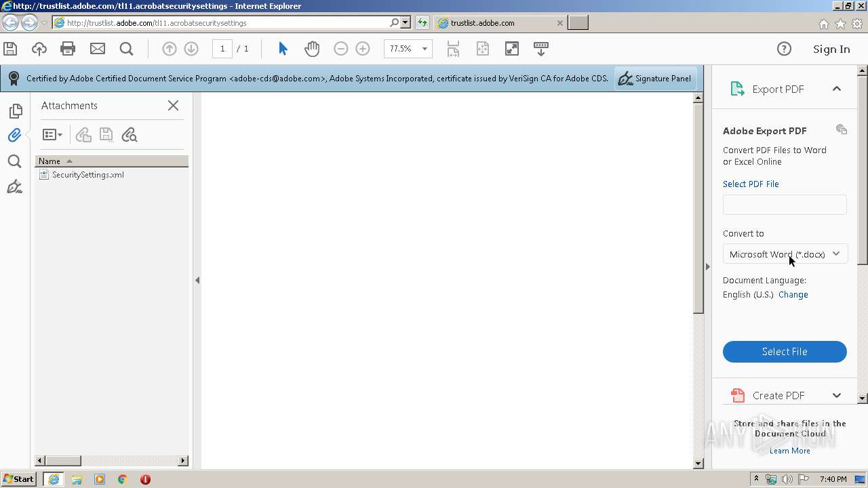Click the selected PDF file path box

pos(785,205)
